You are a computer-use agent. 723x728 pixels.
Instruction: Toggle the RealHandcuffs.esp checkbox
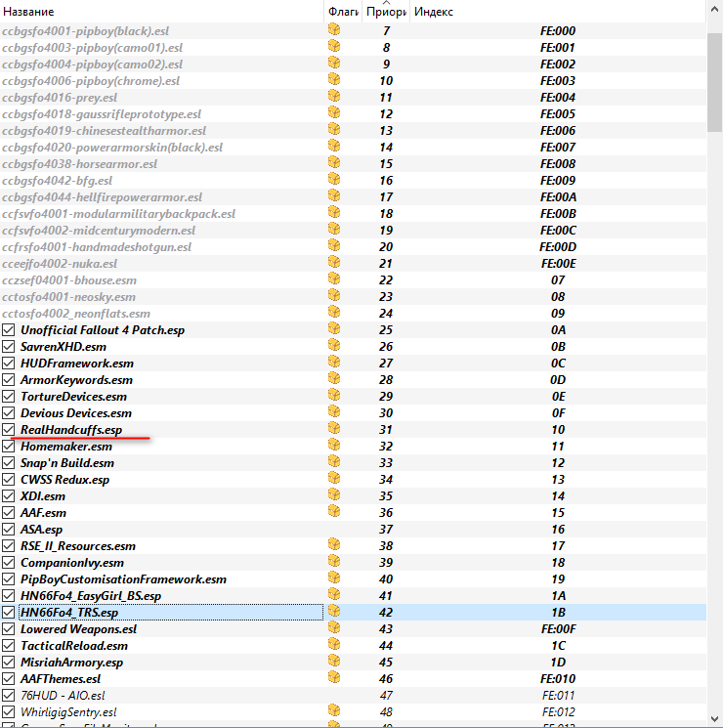point(9,429)
